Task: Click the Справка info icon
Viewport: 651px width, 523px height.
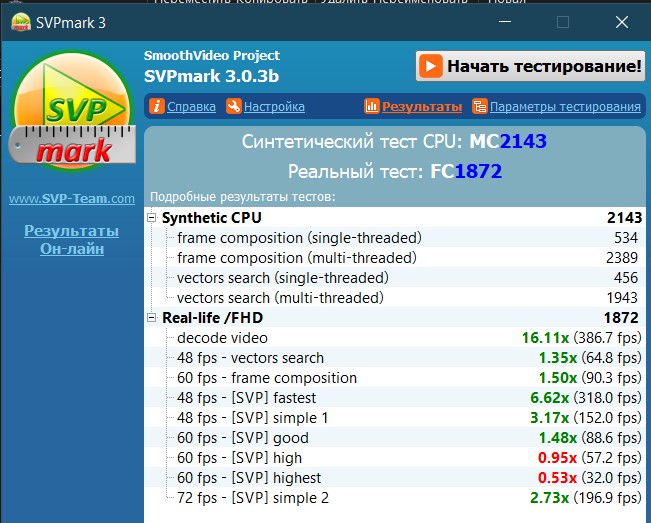Action: [156, 106]
